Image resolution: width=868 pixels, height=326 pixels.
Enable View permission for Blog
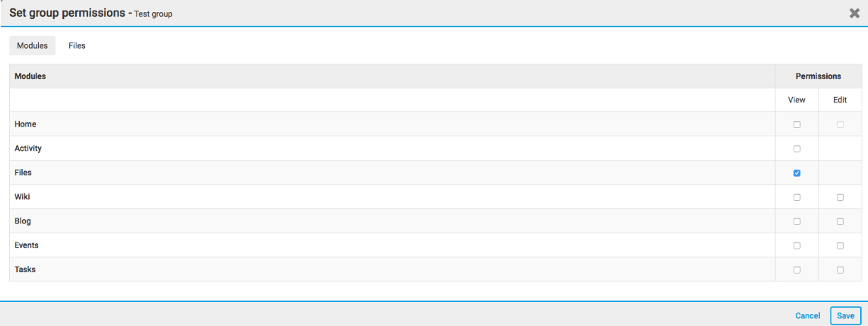pyautogui.click(x=797, y=221)
